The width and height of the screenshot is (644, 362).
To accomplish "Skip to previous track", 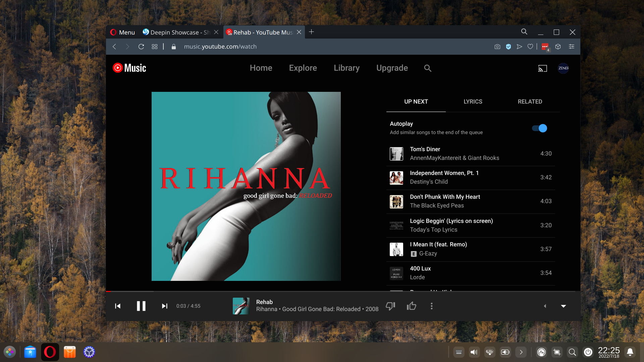I will [118, 306].
